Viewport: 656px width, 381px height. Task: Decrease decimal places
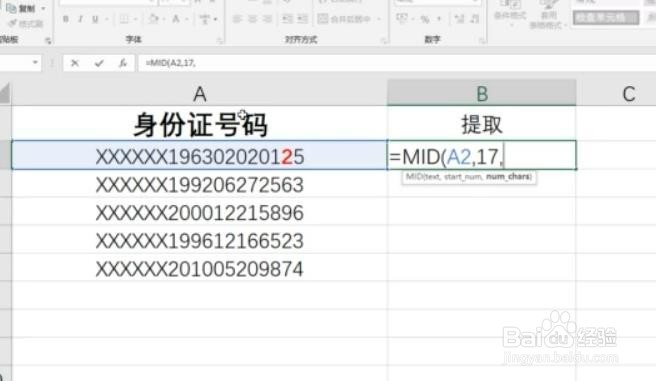pyautogui.click(x=474, y=19)
